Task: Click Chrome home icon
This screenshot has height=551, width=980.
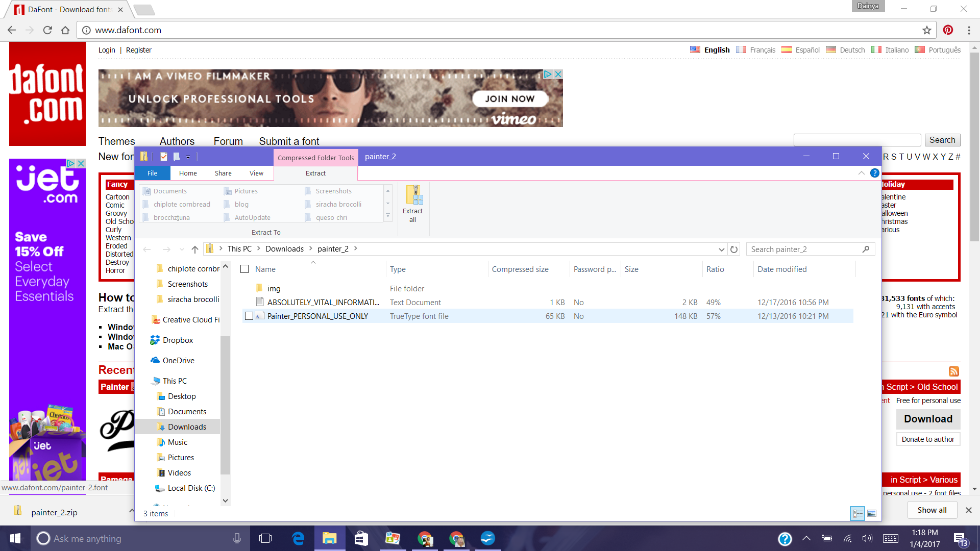Action: (x=65, y=30)
